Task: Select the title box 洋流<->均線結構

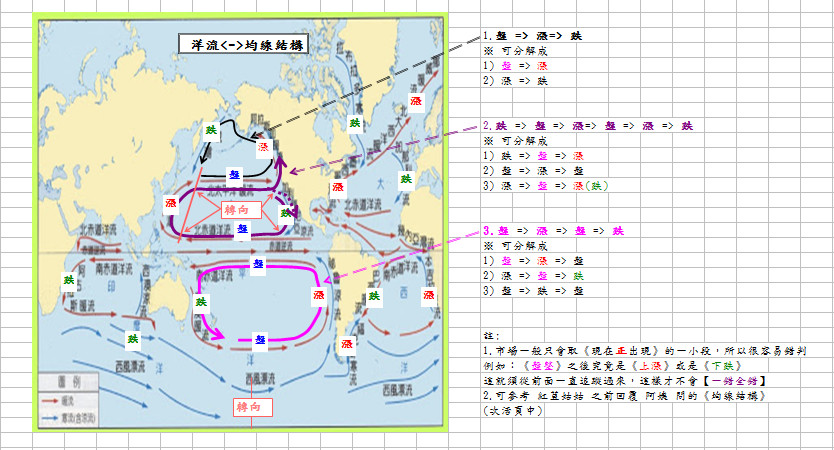Action: coord(243,45)
